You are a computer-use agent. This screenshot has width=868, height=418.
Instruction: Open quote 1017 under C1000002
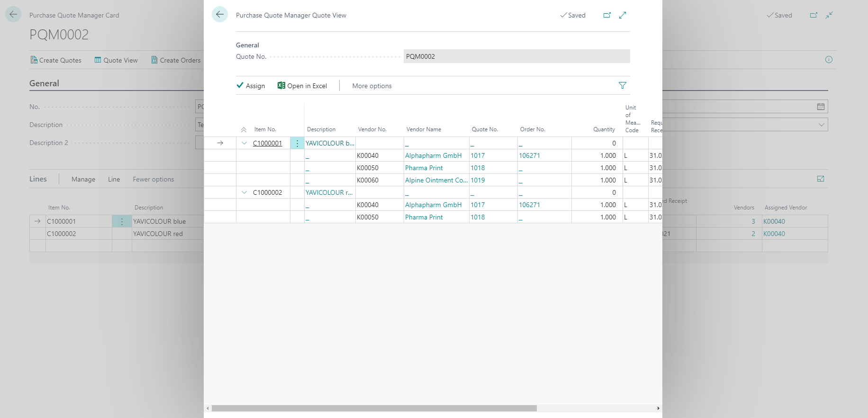pos(478,205)
